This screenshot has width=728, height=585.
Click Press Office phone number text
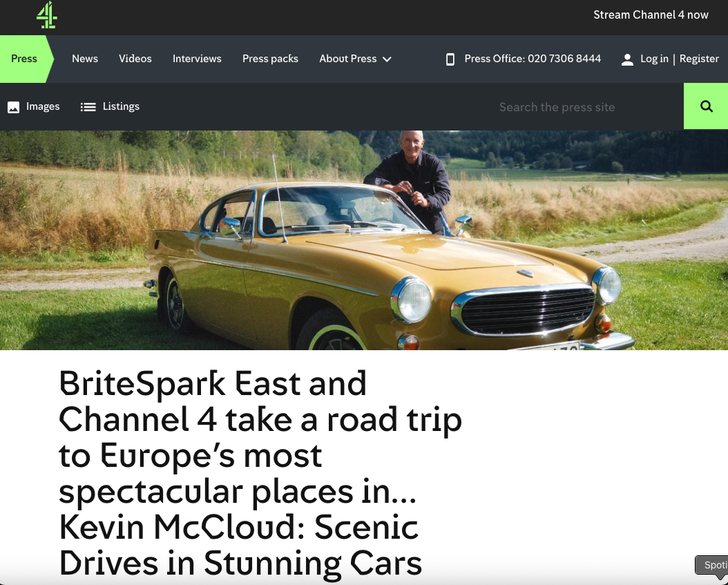(533, 59)
